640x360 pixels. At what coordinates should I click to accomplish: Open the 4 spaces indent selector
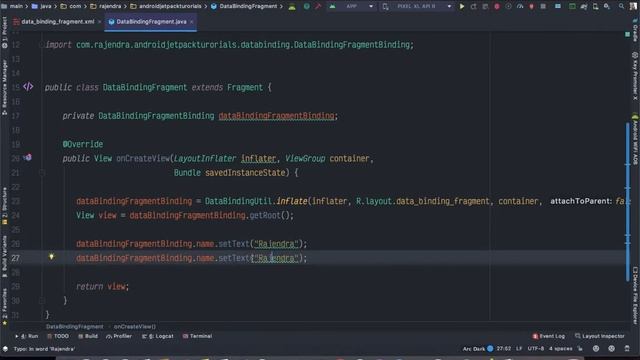(x=560, y=349)
